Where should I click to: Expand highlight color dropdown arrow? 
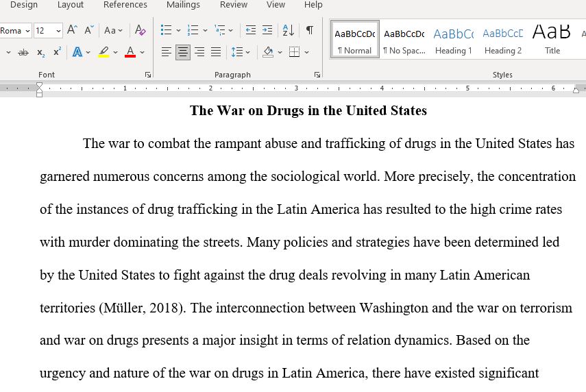click(115, 52)
